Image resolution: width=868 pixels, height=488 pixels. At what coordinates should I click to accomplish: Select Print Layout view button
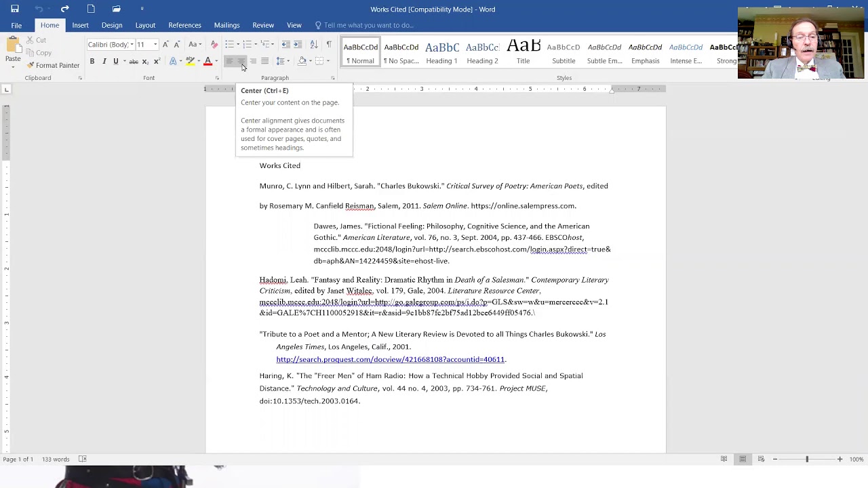[x=743, y=459]
